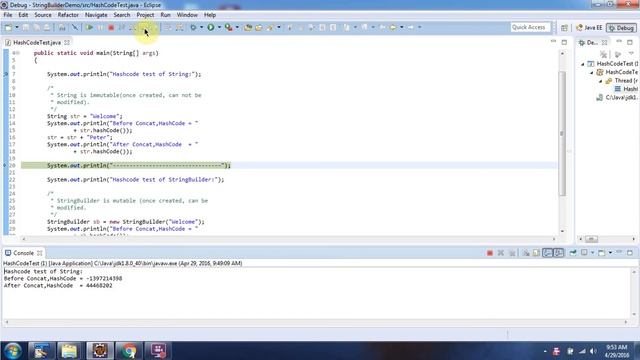This screenshot has height=360, width=640.
Task: Open the Display Selected Console dropdown arrow
Action: (x=592, y=253)
